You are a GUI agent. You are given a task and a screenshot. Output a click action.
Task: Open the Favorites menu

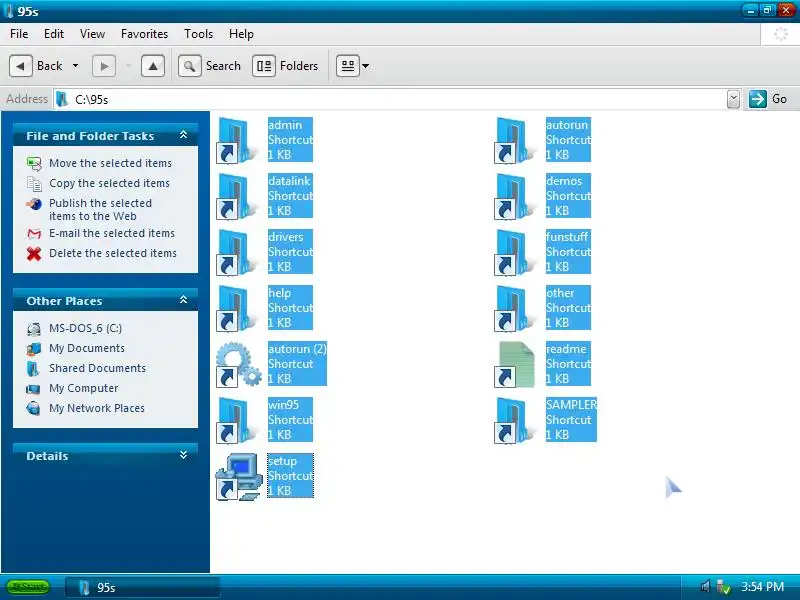144,34
